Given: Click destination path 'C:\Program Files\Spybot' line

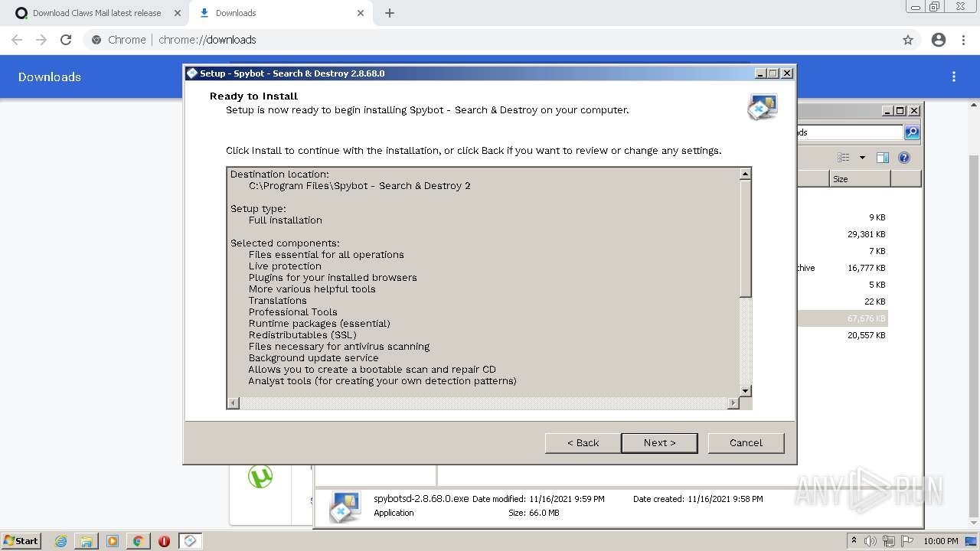Looking at the screenshot, I should pos(360,186).
